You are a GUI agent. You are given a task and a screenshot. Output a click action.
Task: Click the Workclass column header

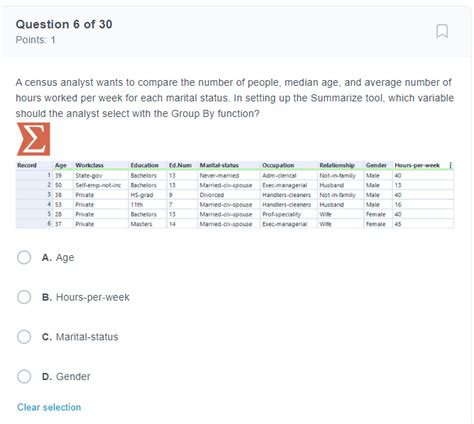pos(89,165)
